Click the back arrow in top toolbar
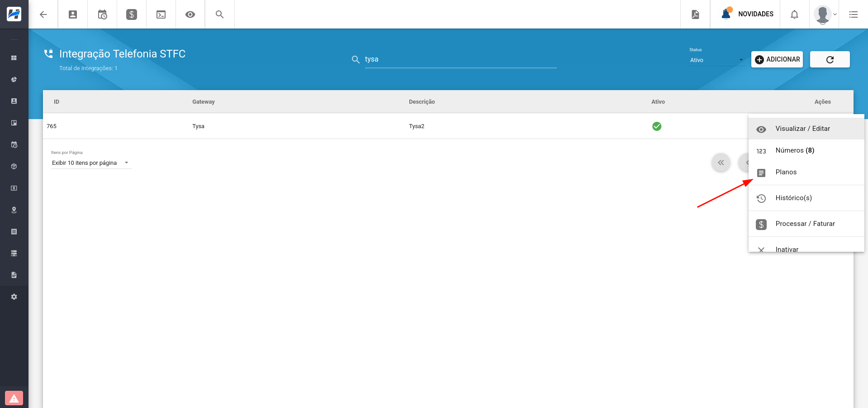 pyautogui.click(x=43, y=14)
